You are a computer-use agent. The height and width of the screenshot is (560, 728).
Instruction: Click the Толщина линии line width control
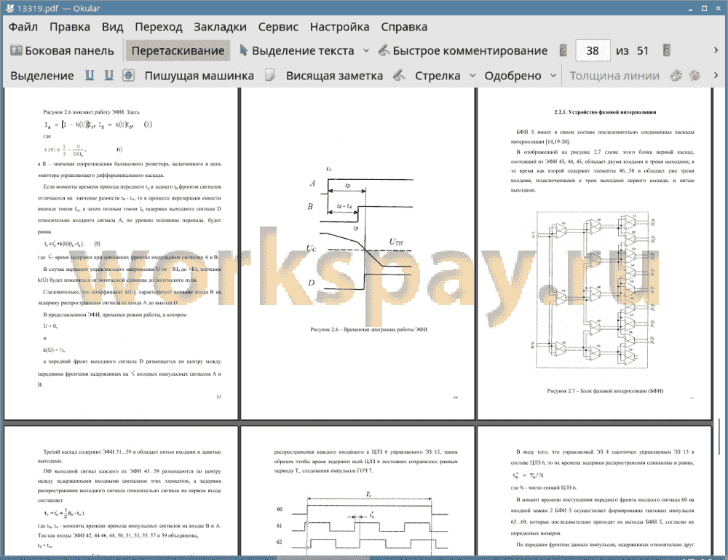coord(614,76)
